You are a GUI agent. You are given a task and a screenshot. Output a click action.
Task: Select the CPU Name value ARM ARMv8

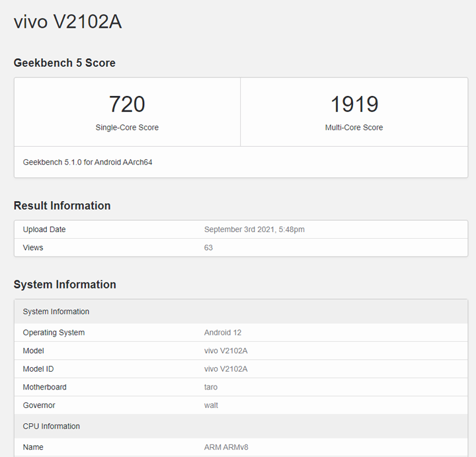226,447
